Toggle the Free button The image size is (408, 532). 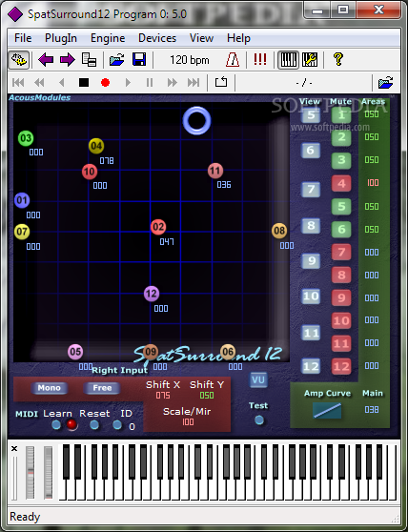coord(102,388)
